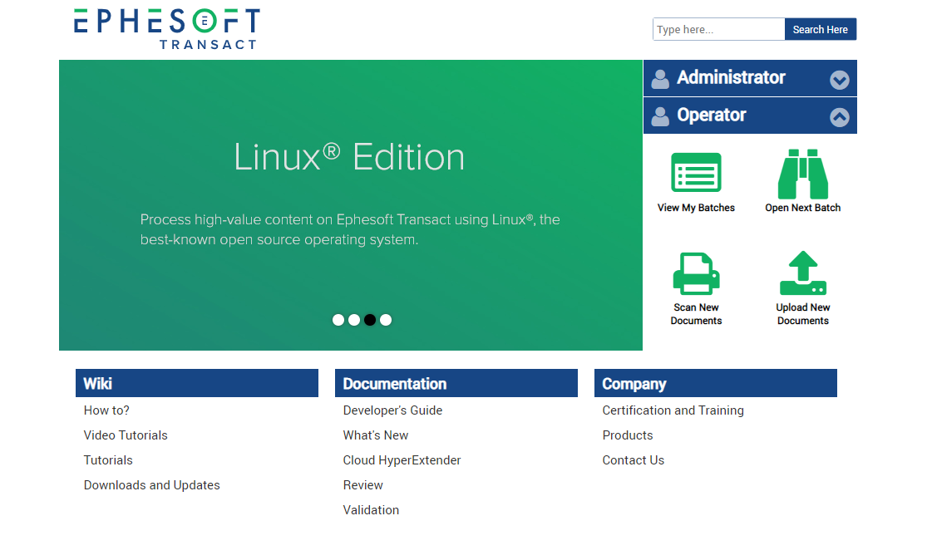Select the active third carousel dot

coord(370,320)
